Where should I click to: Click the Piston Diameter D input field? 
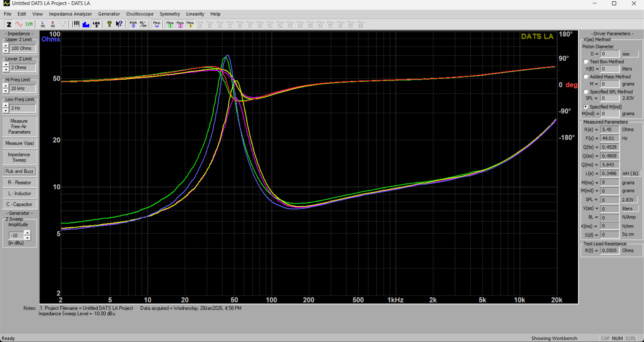point(609,54)
